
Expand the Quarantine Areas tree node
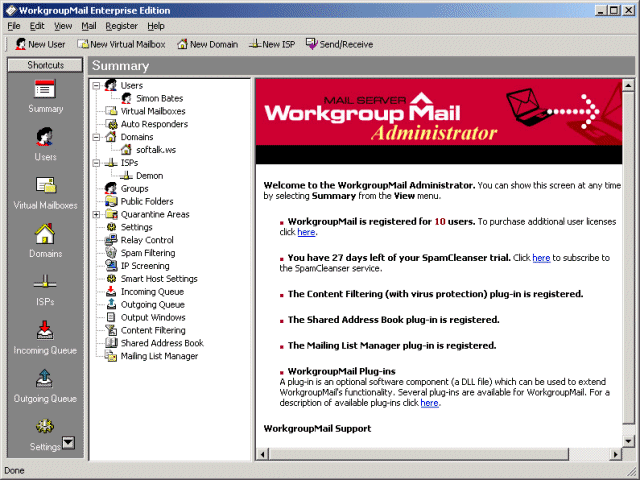coord(96,214)
